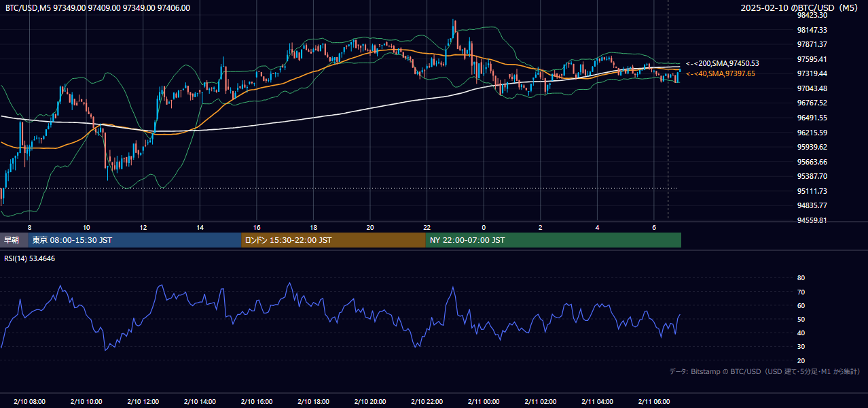The width and height of the screenshot is (868, 408).
Task: Click the bottom date label 2/10 18:00
Action: point(313,402)
